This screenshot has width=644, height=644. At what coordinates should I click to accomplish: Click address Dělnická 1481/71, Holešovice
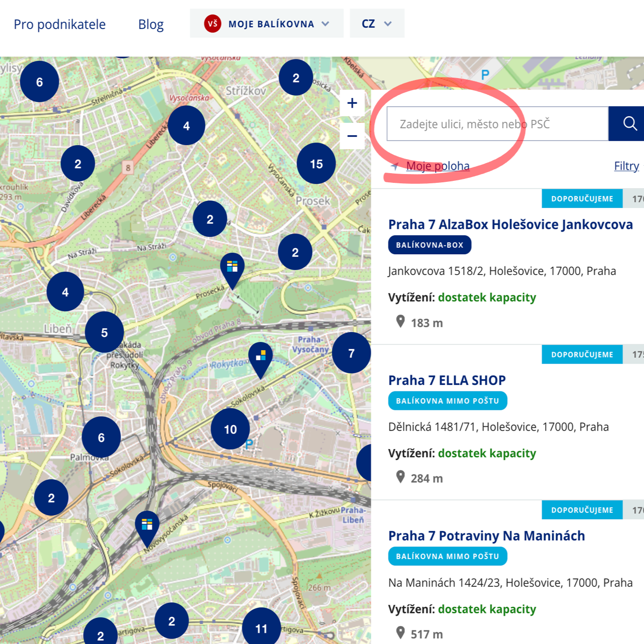(499, 427)
